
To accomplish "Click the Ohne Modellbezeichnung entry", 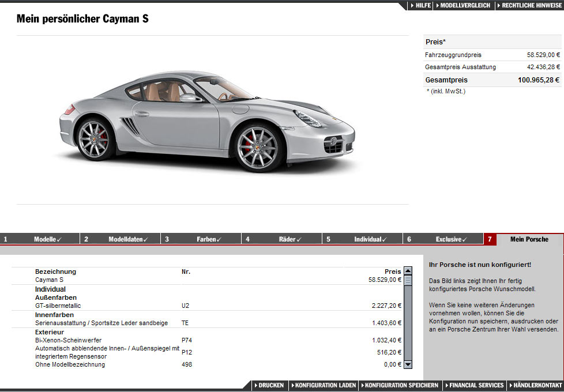I will pos(70,364).
